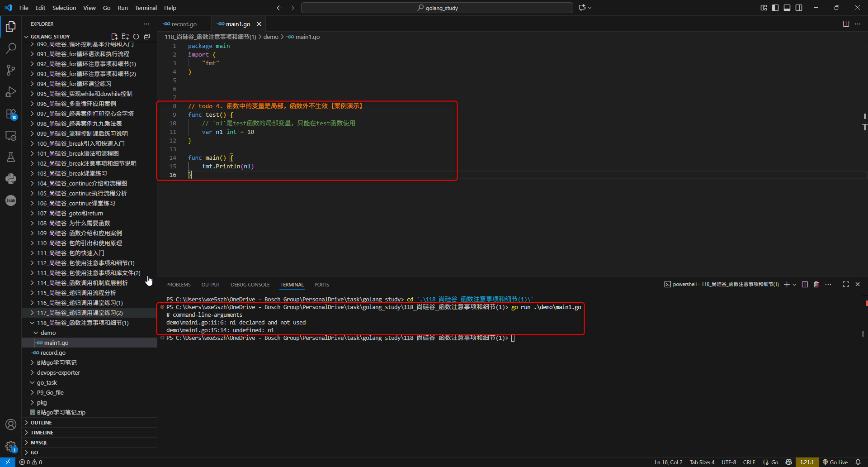Kill the terminal with trash icon
The image size is (868, 467).
point(816,285)
